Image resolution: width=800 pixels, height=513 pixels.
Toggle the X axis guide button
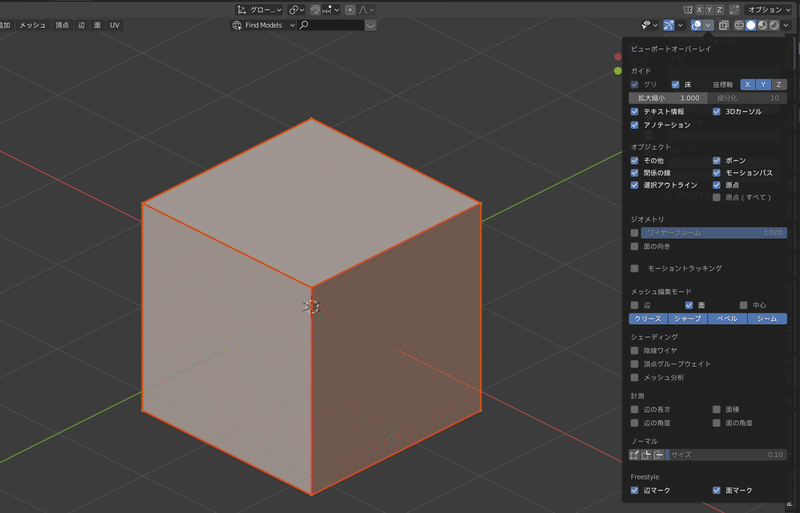747,85
